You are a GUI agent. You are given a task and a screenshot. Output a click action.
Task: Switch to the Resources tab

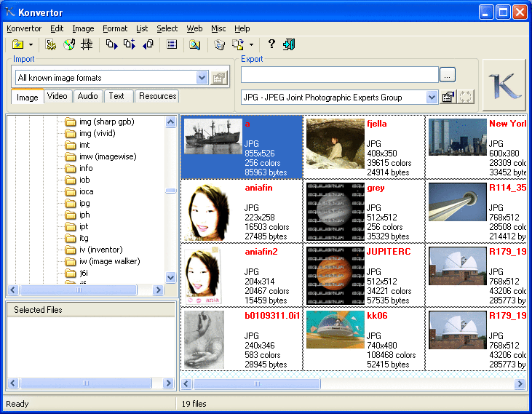click(x=157, y=96)
